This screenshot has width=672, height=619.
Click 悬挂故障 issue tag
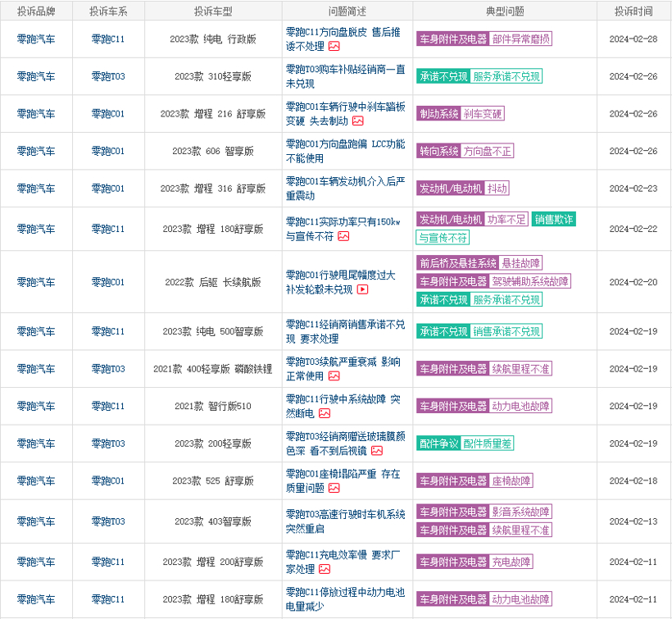tap(520, 263)
